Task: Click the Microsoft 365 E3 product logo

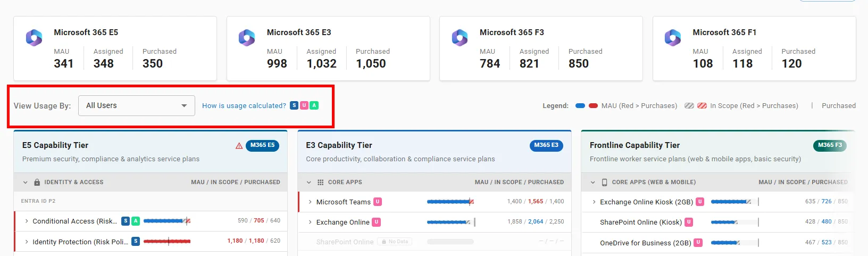Action: click(247, 38)
